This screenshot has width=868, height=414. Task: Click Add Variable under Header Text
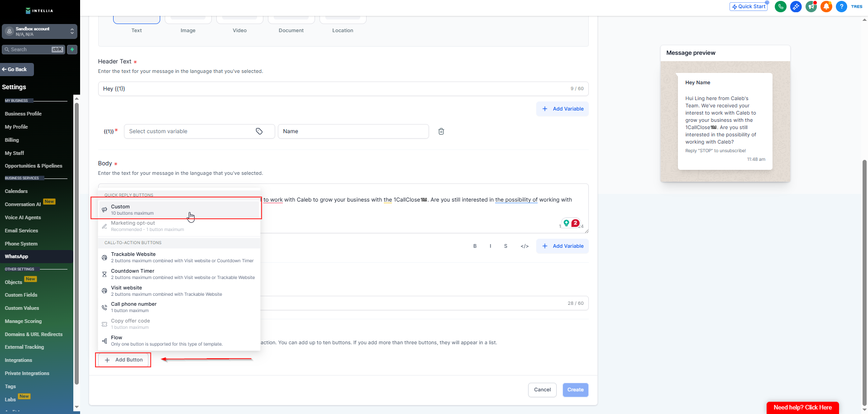tap(563, 109)
